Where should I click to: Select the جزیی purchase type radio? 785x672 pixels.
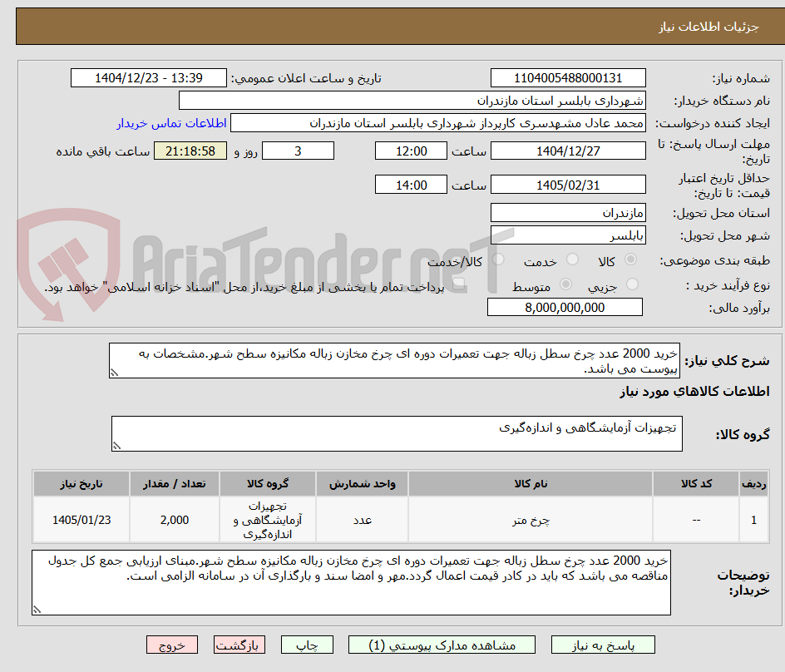(632, 284)
